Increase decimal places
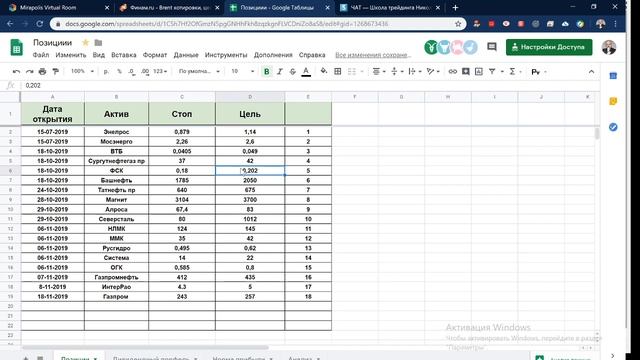 tap(145, 71)
